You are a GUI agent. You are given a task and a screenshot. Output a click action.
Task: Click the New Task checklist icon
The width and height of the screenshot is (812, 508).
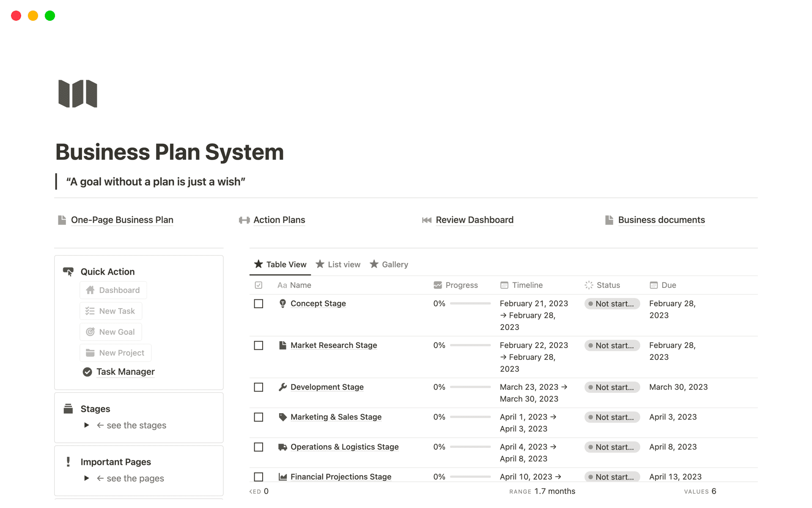[x=90, y=311]
